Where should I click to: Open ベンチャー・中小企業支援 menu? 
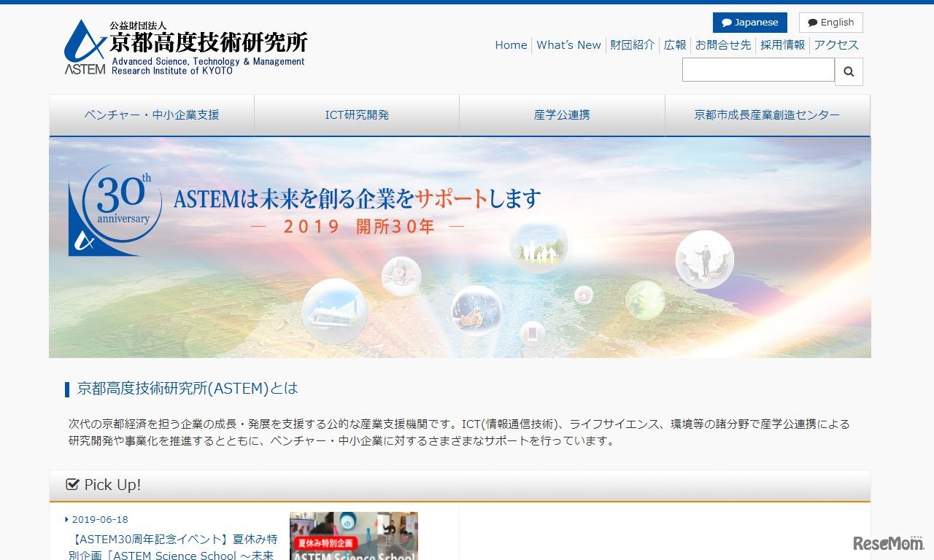tap(152, 115)
